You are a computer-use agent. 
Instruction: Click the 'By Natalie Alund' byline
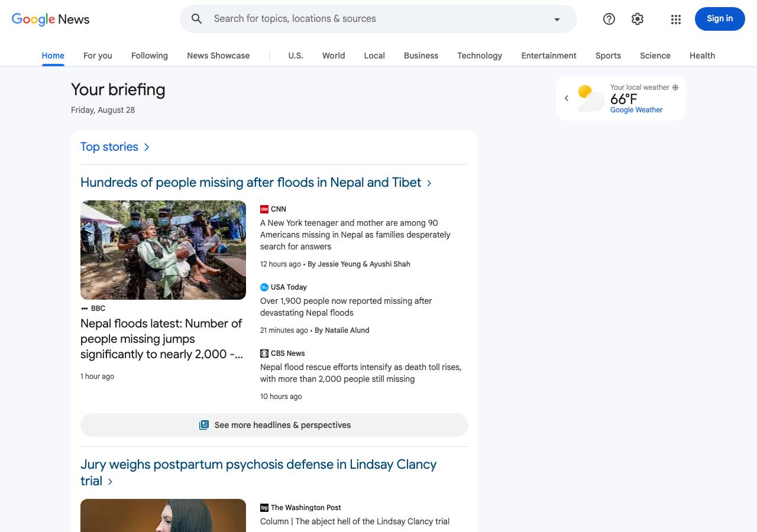[x=342, y=330]
